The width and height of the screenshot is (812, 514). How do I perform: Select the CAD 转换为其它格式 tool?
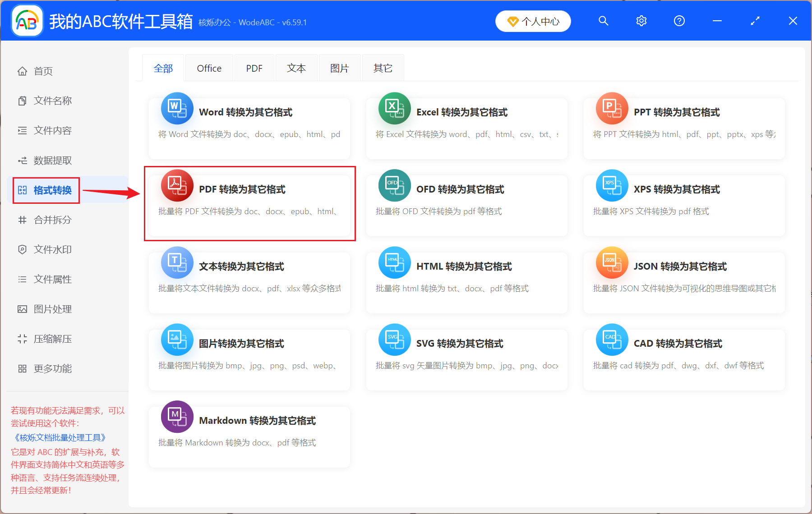(684, 360)
